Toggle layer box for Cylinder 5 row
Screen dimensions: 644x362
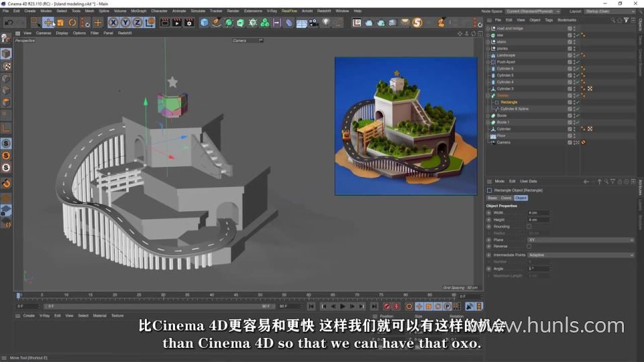click(570, 75)
